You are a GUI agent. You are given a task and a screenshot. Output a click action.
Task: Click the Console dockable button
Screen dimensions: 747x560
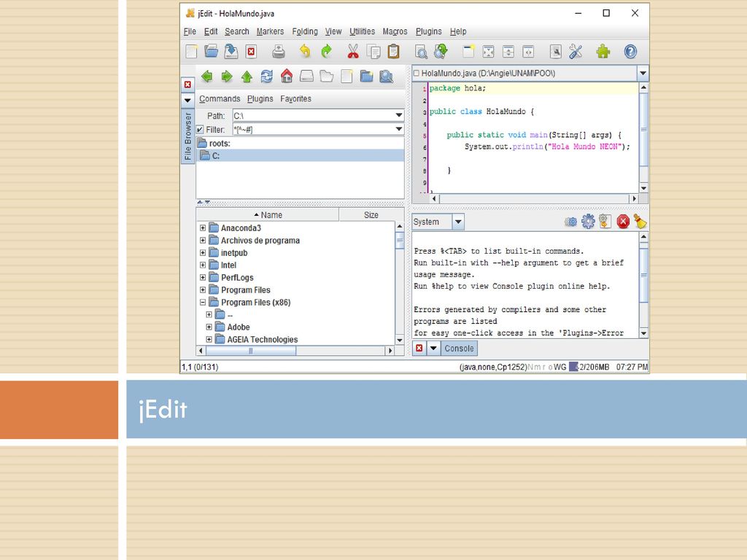(x=459, y=348)
